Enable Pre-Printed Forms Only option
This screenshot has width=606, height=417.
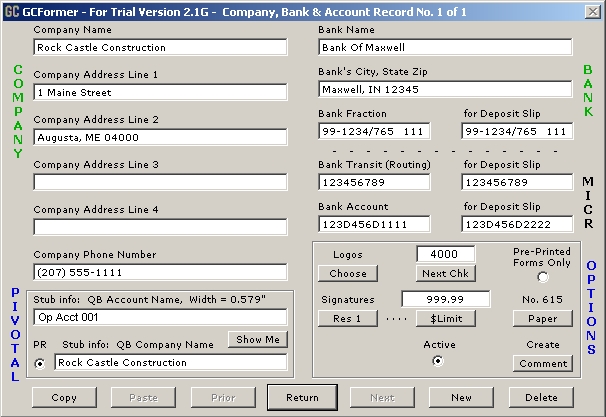coord(543,277)
